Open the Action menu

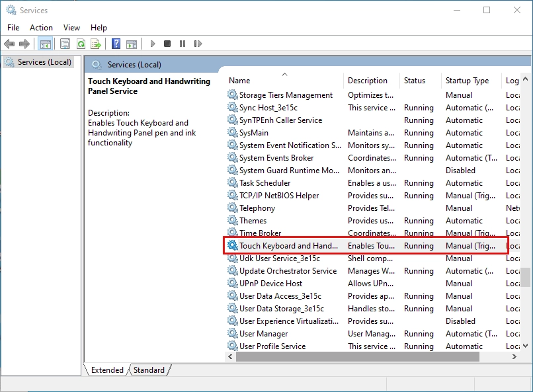(x=41, y=28)
